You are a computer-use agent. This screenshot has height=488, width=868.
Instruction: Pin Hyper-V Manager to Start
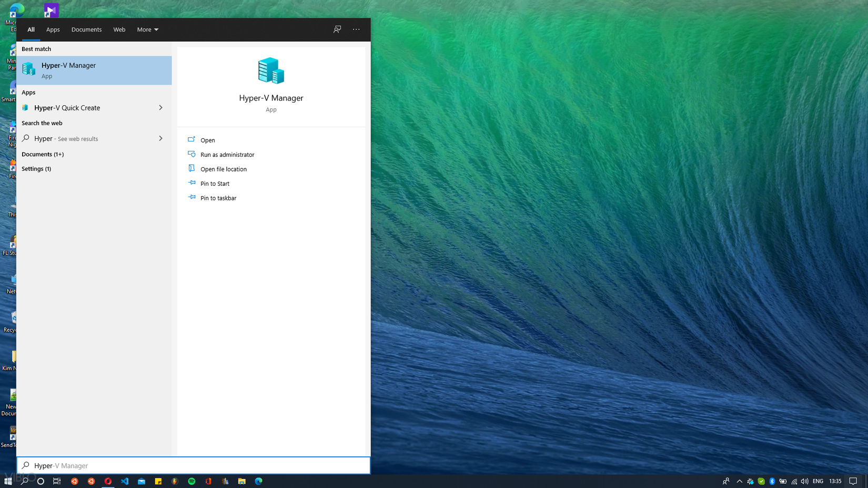point(215,184)
